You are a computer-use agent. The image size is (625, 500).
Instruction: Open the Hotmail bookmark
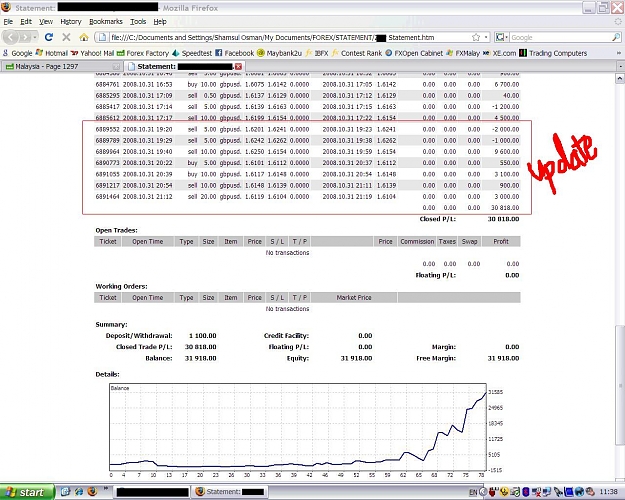pyautogui.click(x=52, y=53)
